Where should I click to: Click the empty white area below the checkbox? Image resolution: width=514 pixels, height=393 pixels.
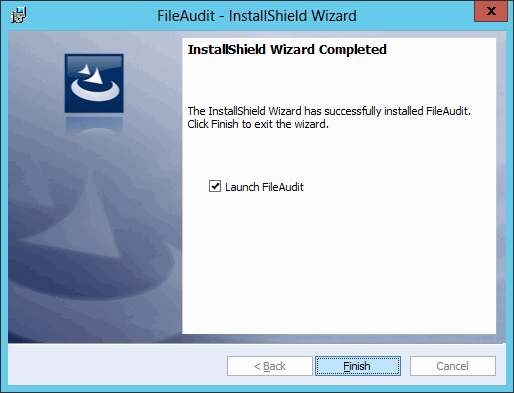coord(339,263)
